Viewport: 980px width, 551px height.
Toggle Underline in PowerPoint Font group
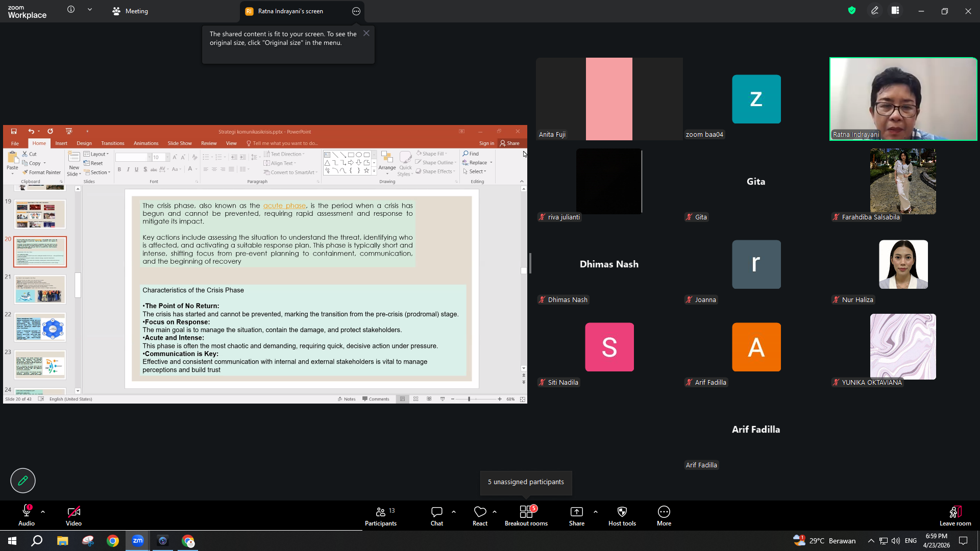tap(136, 169)
